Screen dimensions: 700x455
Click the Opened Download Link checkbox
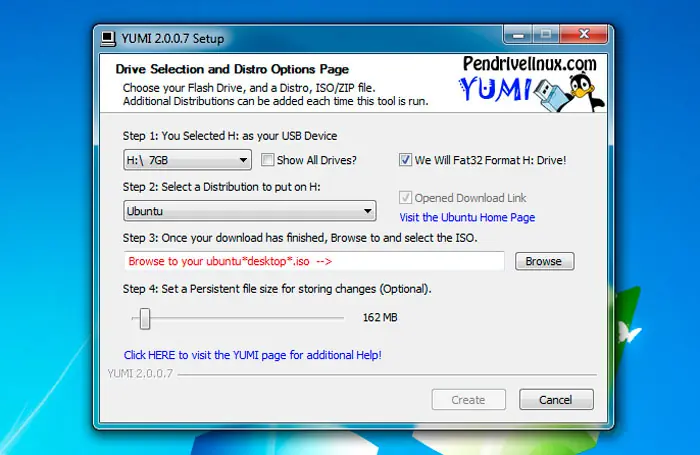tap(405, 197)
